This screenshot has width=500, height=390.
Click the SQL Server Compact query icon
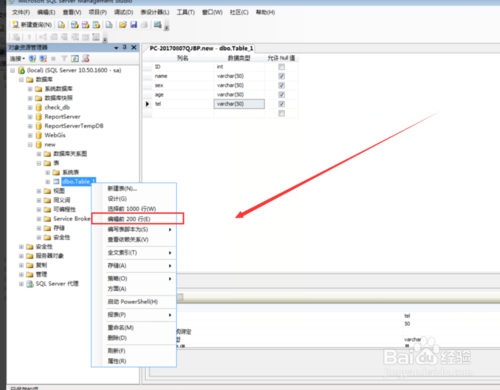(109, 25)
